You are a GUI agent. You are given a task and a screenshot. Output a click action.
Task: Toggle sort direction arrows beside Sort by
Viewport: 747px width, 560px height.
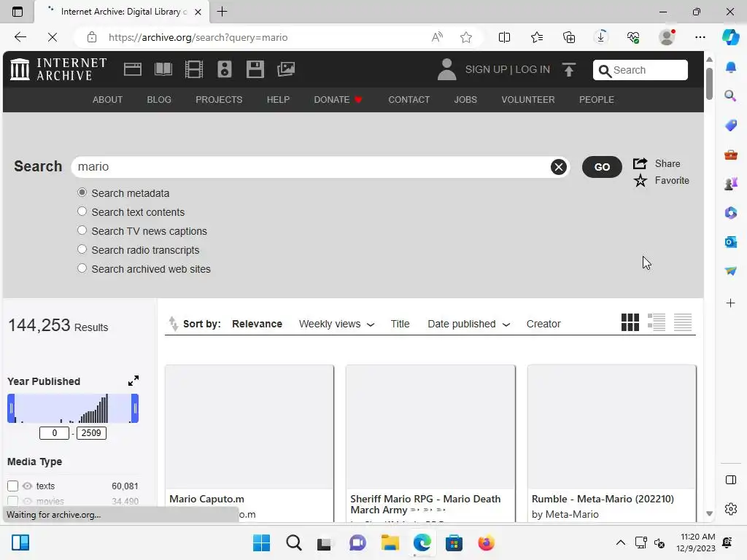174,324
